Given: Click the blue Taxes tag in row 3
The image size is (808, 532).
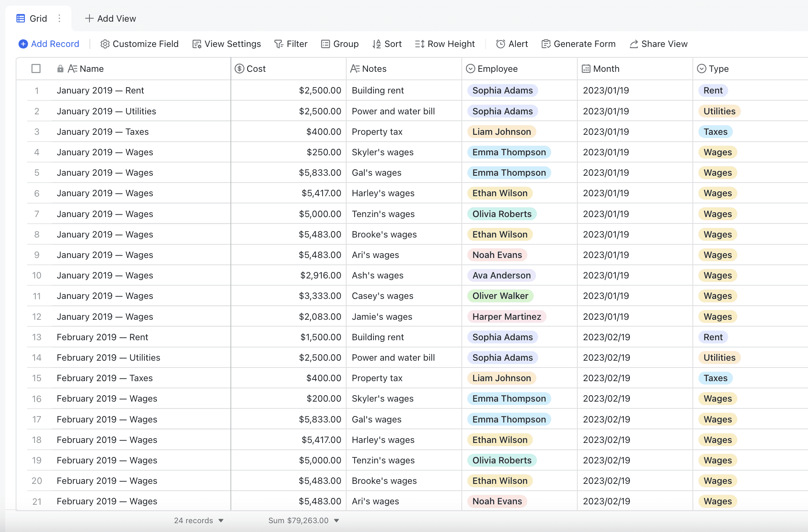Looking at the screenshot, I should (715, 132).
